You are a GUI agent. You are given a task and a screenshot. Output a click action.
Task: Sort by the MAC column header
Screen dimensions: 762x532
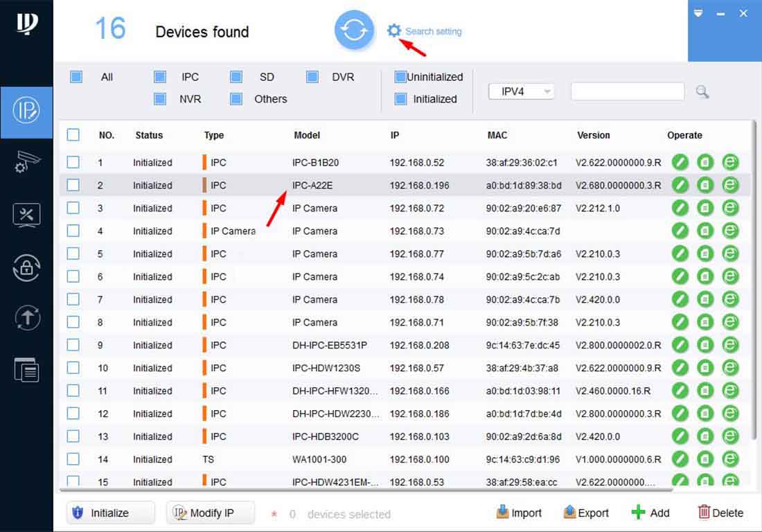pyautogui.click(x=497, y=135)
